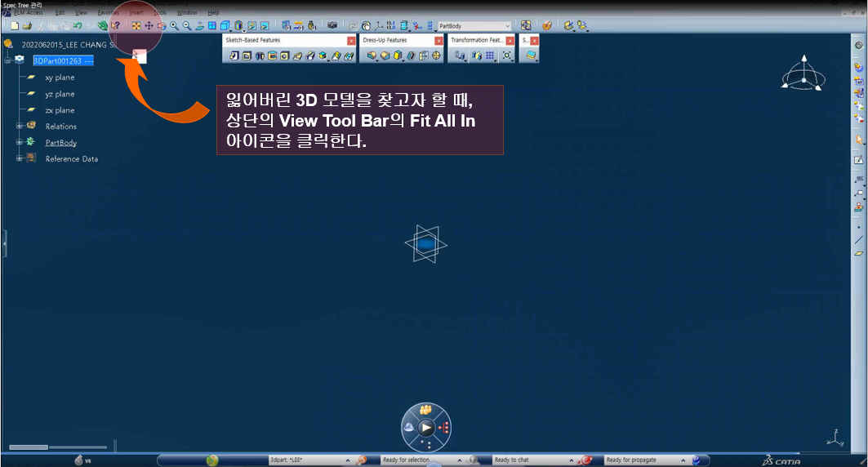Expand the Reference Data node
The height and width of the screenshot is (467, 868).
pyautogui.click(x=18, y=158)
